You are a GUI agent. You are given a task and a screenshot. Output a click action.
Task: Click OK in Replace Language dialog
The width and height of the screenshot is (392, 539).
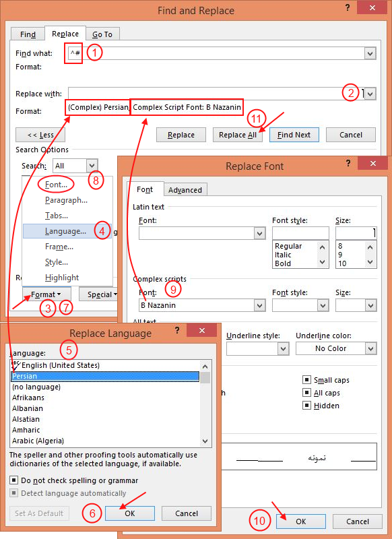click(x=130, y=513)
